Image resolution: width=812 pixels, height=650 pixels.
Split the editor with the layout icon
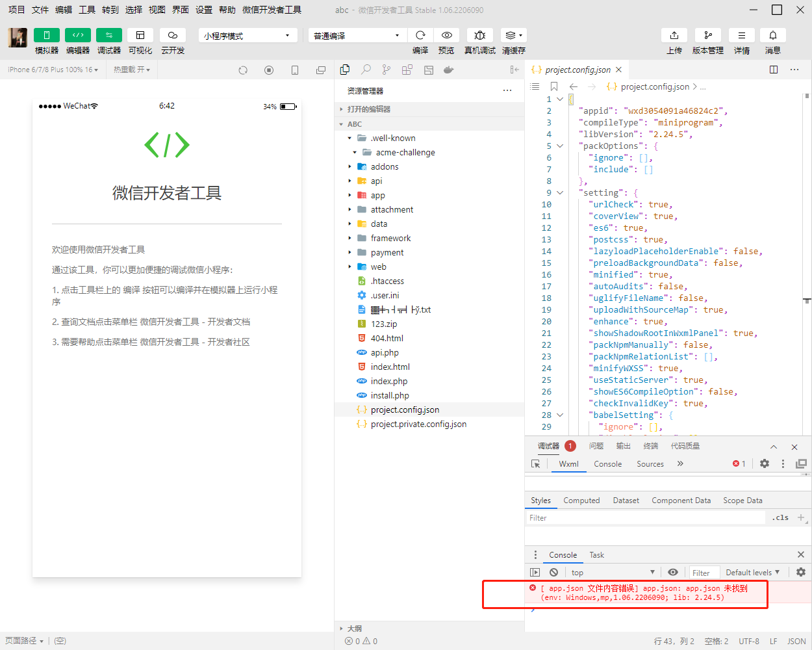coord(774,70)
